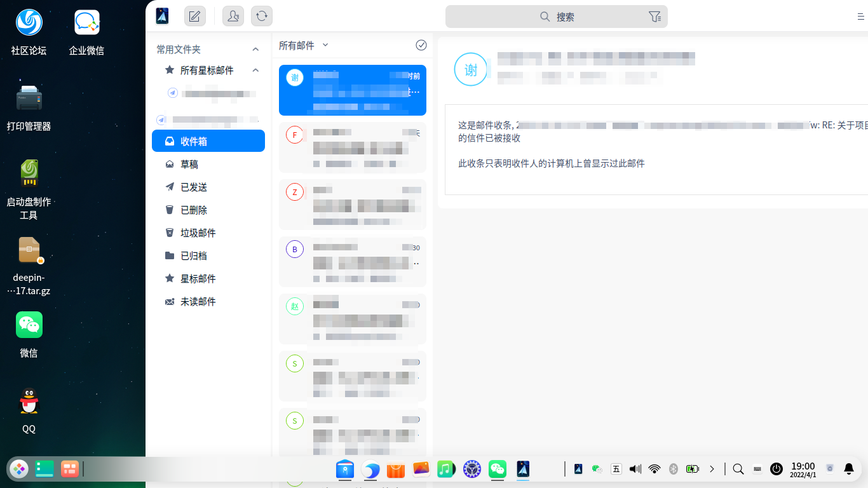The image size is (868, 488).
Task: Sync mail with the refresh icon
Action: click(x=261, y=16)
